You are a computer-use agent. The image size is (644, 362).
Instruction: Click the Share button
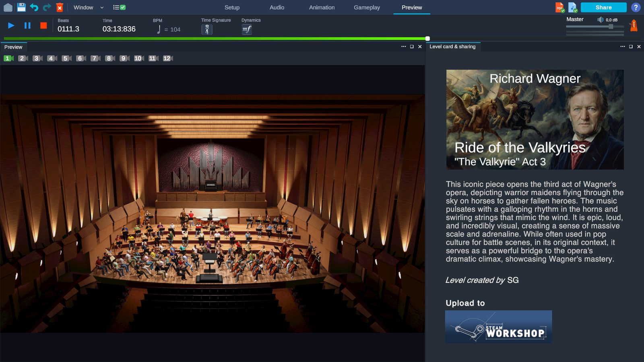pyautogui.click(x=603, y=7)
